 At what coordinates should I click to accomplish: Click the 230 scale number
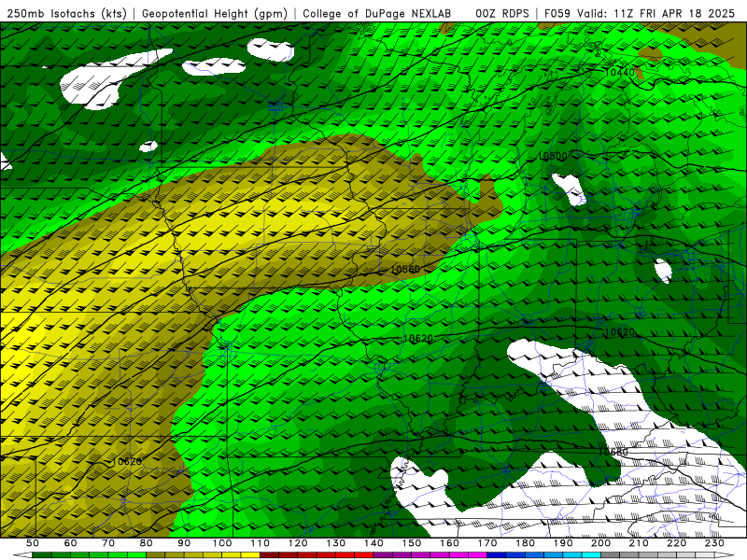coord(714,543)
